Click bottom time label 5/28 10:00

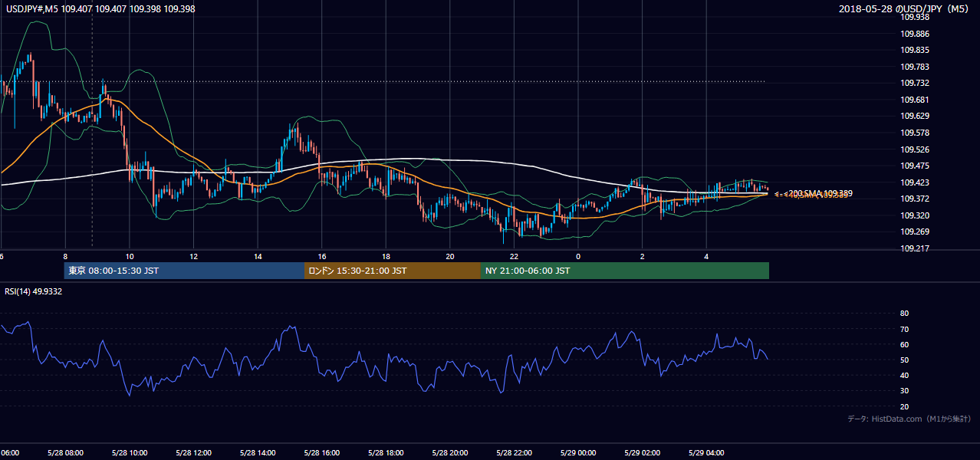click(130, 452)
